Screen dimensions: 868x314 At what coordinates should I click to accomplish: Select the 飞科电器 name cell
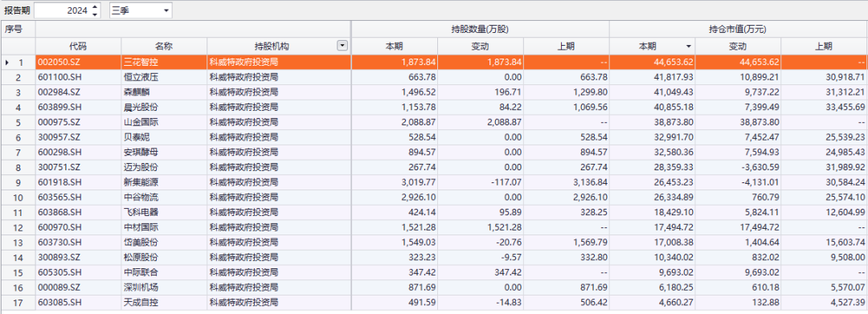165,212
